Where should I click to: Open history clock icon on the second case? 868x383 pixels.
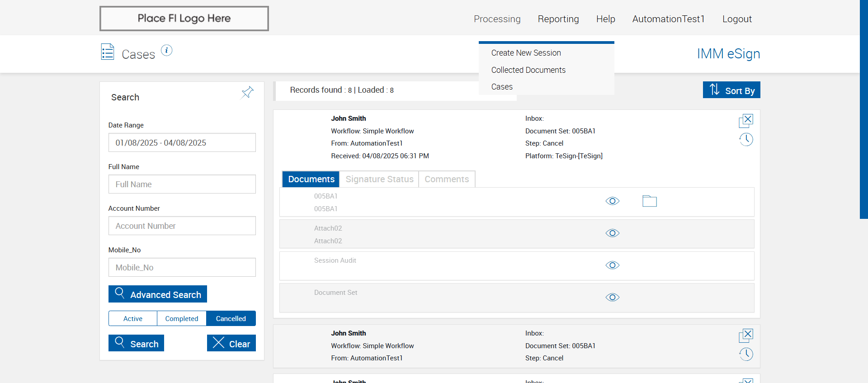[x=746, y=354]
